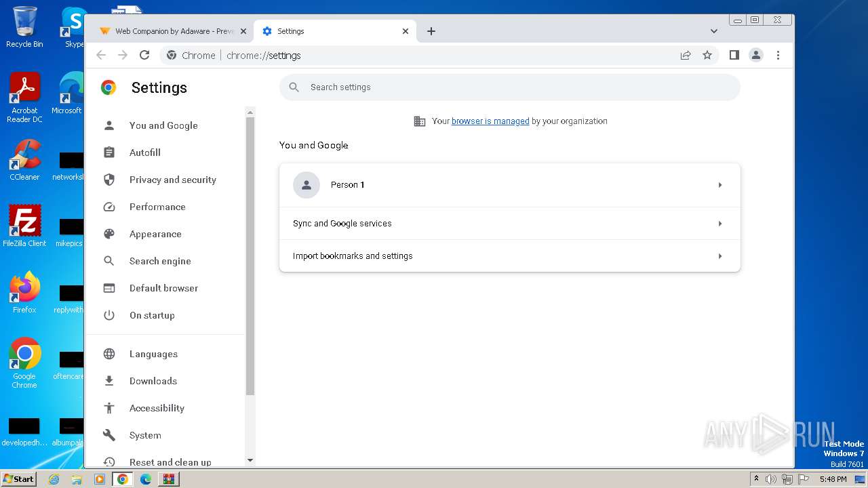Click the Search engine magnifier icon
This screenshot has height=488, width=868.
(108, 261)
